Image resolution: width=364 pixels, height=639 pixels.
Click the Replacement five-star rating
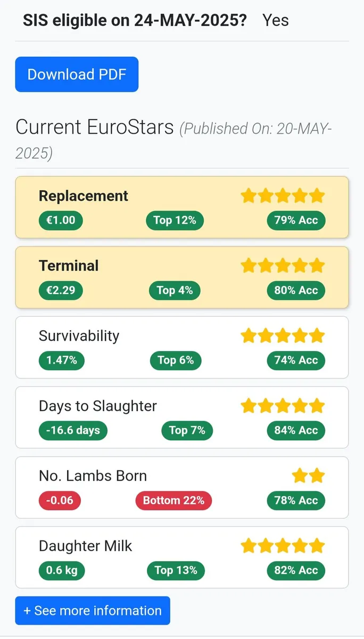click(x=283, y=195)
